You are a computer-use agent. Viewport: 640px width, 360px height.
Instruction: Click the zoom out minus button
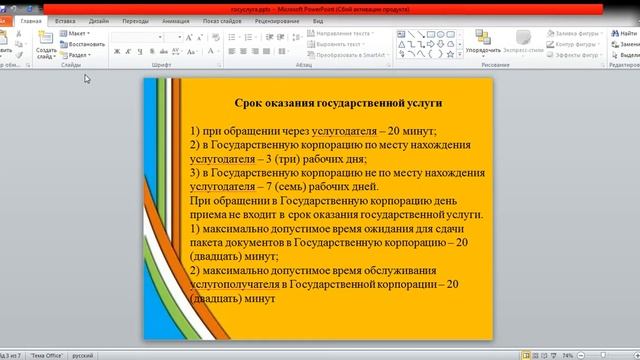pos(581,356)
